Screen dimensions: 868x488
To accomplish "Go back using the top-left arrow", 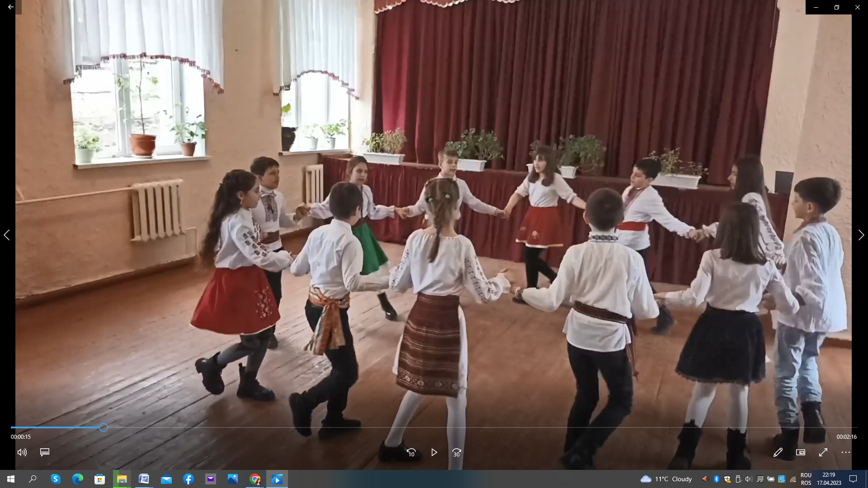I will (10, 7).
